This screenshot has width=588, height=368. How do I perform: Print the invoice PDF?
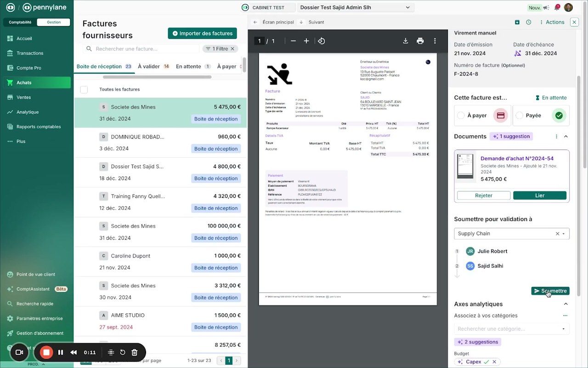[x=420, y=41]
